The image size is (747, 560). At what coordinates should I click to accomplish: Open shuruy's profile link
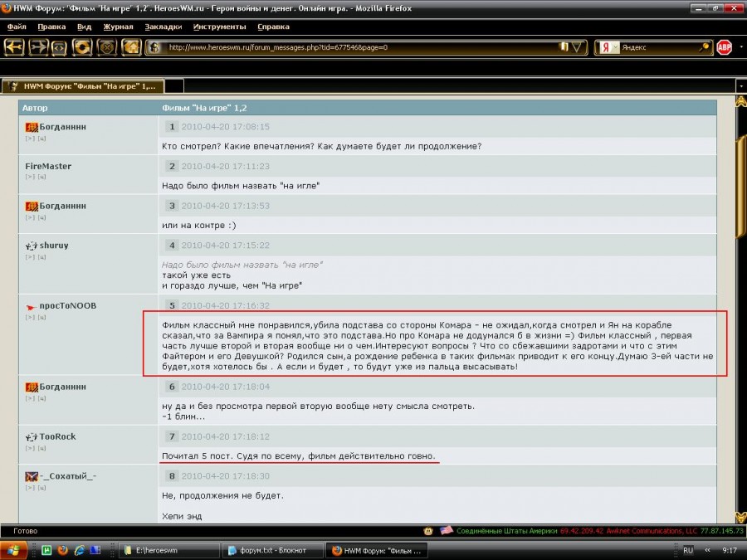(x=54, y=246)
